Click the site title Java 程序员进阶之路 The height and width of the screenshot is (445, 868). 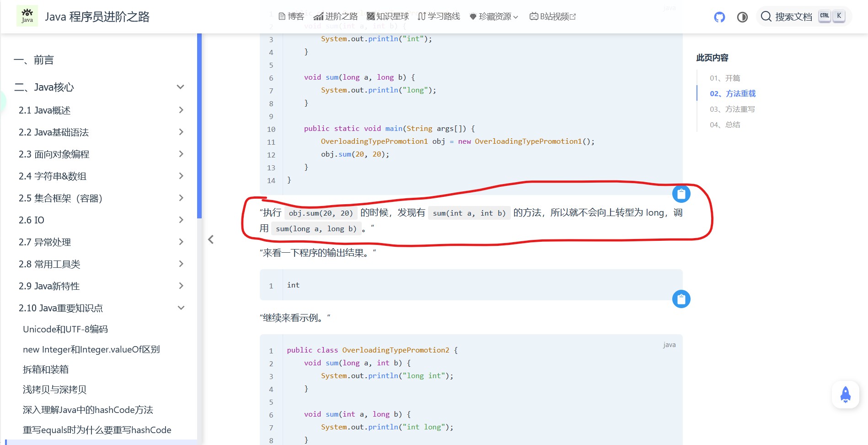(97, 16)
